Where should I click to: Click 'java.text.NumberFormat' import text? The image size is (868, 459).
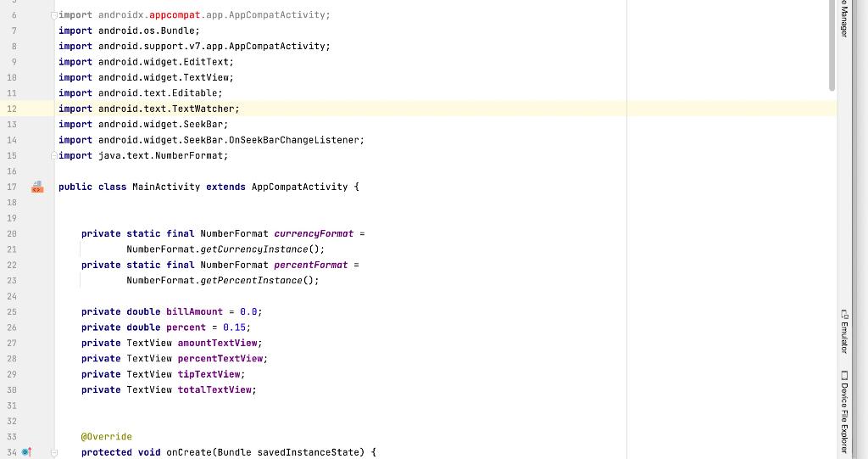click(x=160, y=156)
